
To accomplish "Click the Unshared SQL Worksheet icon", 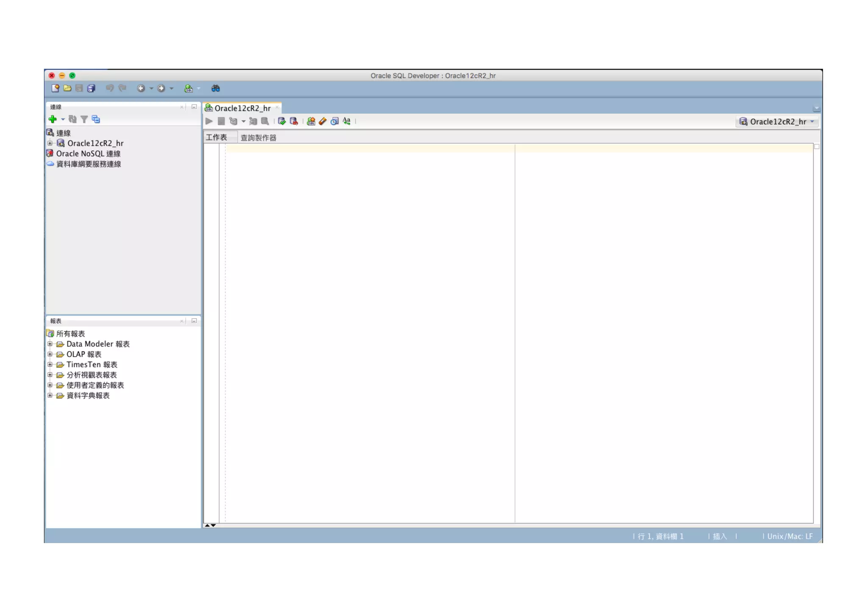I will tap(311, 122).
